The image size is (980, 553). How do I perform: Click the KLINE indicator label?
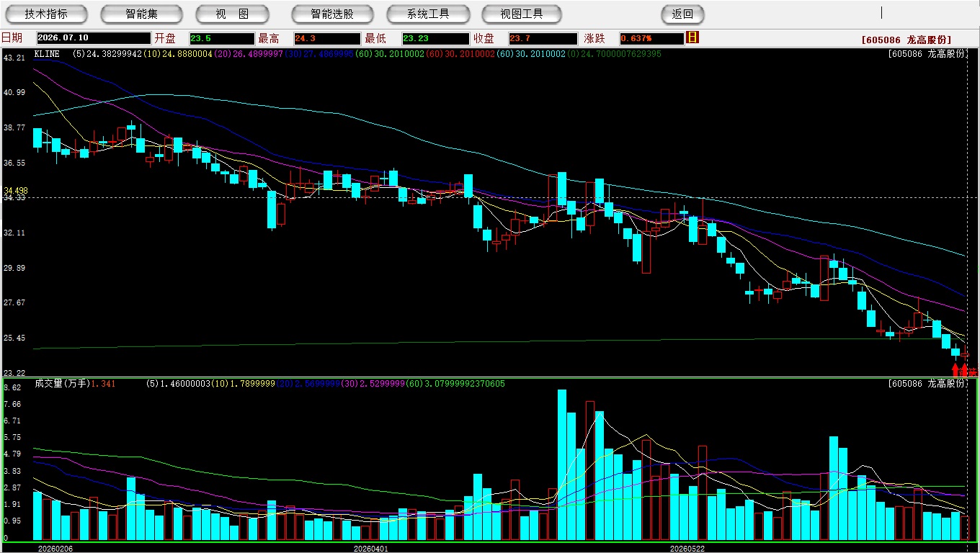coord(47,54)
